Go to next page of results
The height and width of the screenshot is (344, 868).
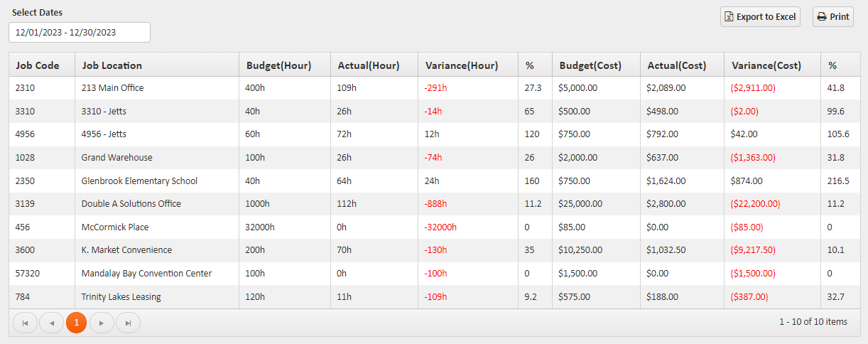[102, 323]
